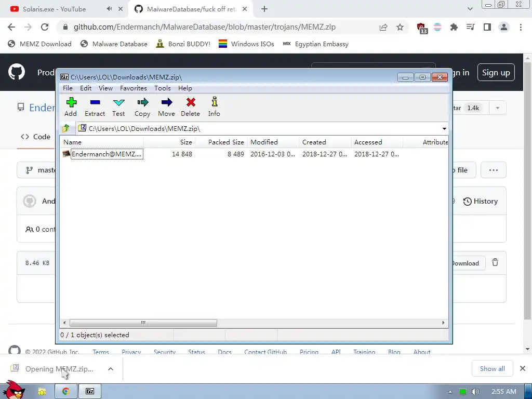The image size is (532, 399).
Task: Delete file using GitHub trash icon
Action: (x=495, y=262)
